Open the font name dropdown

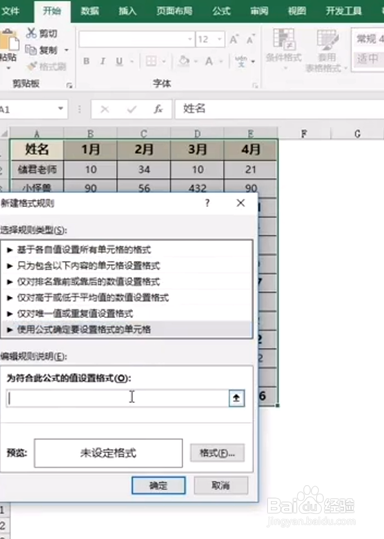click(190, 40)
